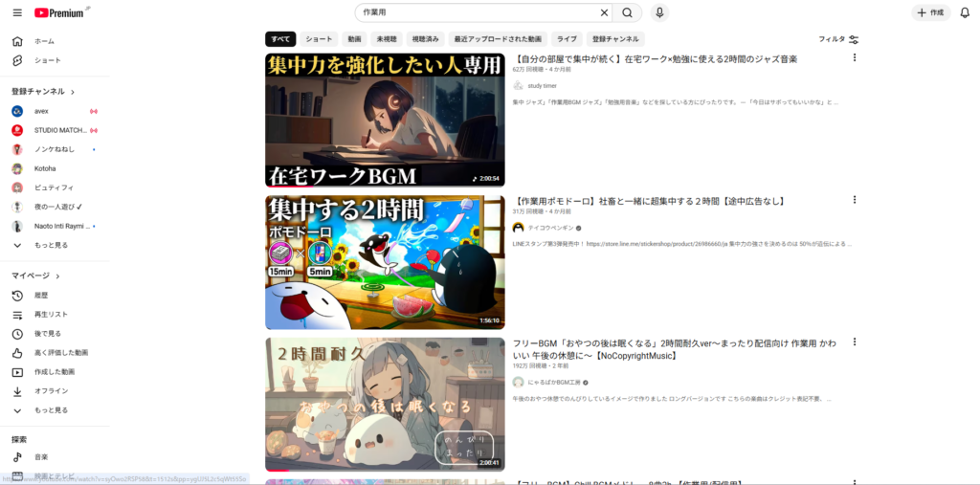Select the ライブ filter chip
The width and height of the screenshot is (980, 485).
(567, 39)
